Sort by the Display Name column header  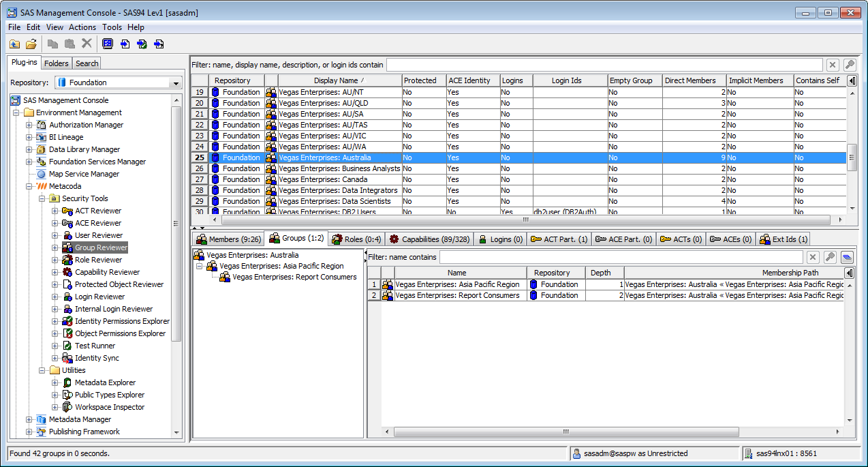tap(339, 80)
